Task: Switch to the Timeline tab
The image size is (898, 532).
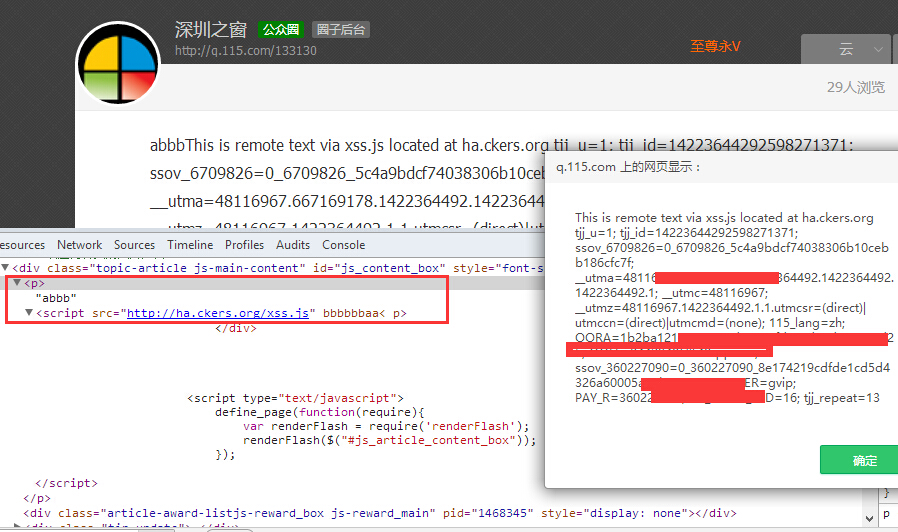Action: [190, 245]
